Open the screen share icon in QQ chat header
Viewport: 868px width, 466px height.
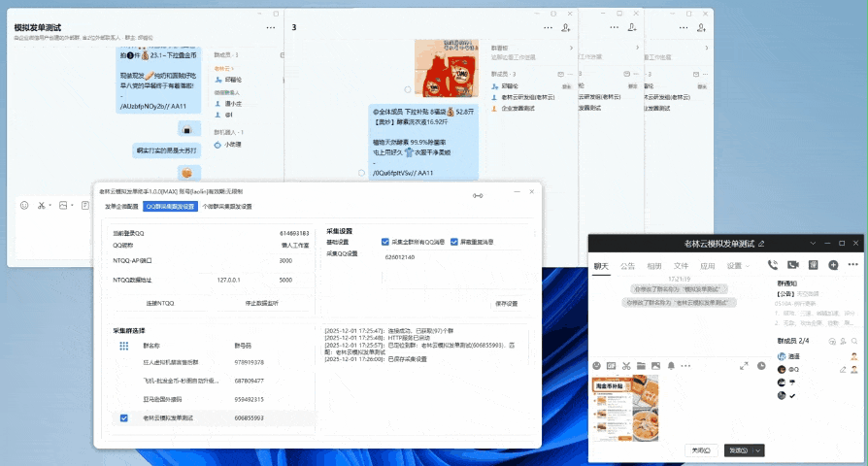pos(814,265)
